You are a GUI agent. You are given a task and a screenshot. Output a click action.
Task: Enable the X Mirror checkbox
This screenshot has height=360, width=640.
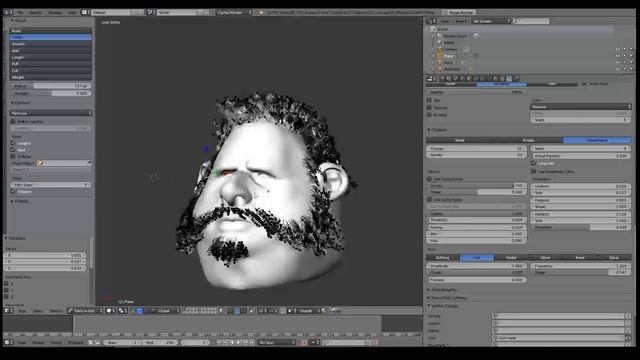pyautogui.click(x=13, y=156)
